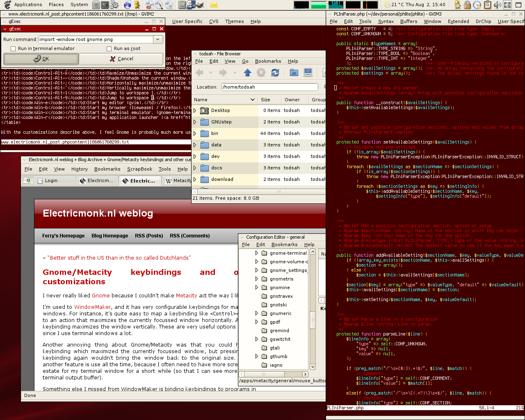This screenshot has height=420, width=525.
Task: Reload the File Browser folder view
Action: point(275,73)
